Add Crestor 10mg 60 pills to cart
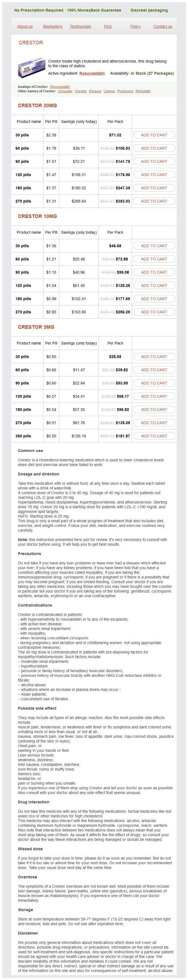Viewport: 188px width, 980px height. click(x=154, y=259)
